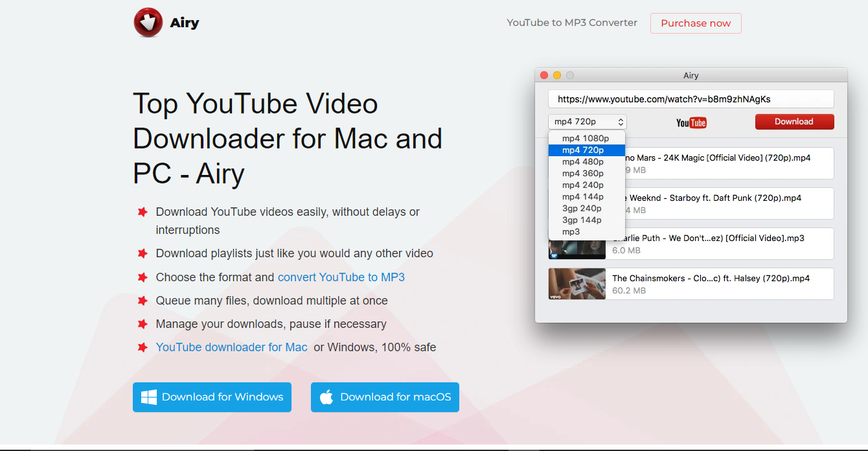The width and height of the screenshot is (868, 451).
Task: Open convert YouTube to MP3 link
Action: [x=341, y=277]
